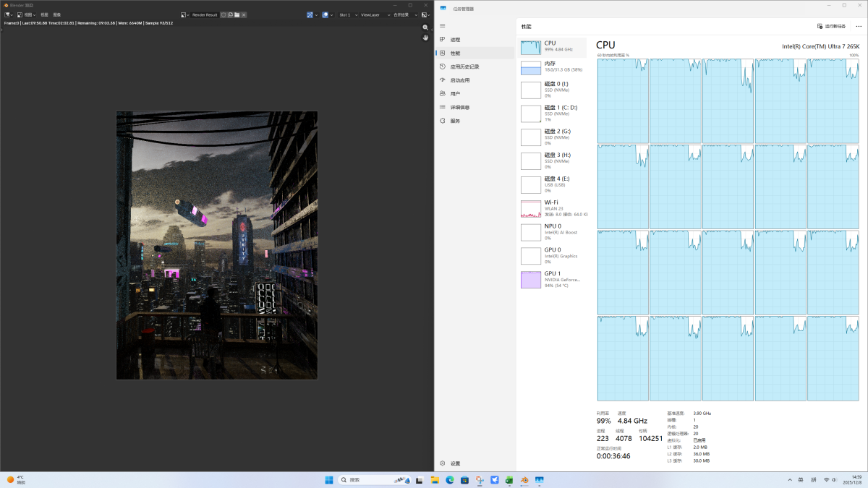Click the three-dots more options button

(x=859, y=26)
